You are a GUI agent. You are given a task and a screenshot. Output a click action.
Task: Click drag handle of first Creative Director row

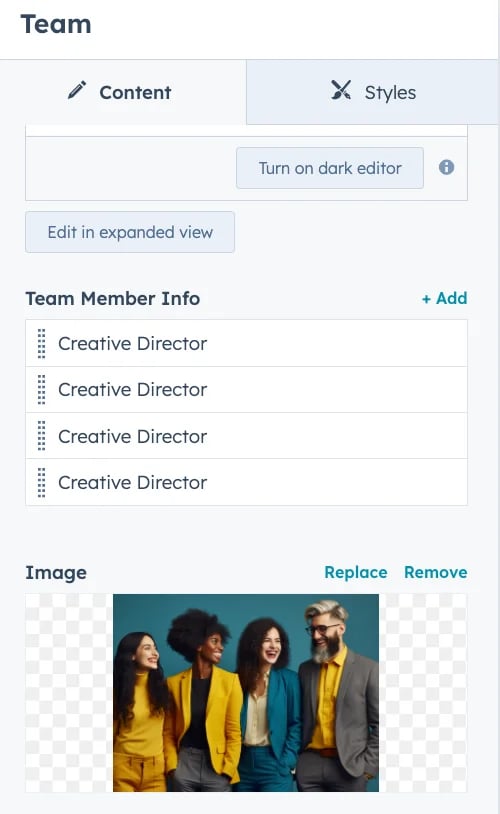[x=42, y=344]
